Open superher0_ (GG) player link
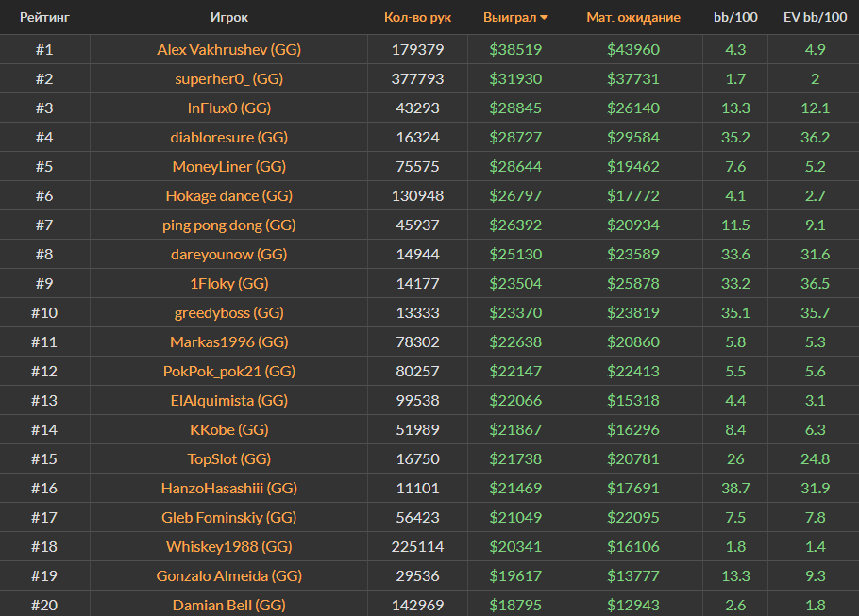Viewport: 859px width, 616px height. click(x=229, y=78)
